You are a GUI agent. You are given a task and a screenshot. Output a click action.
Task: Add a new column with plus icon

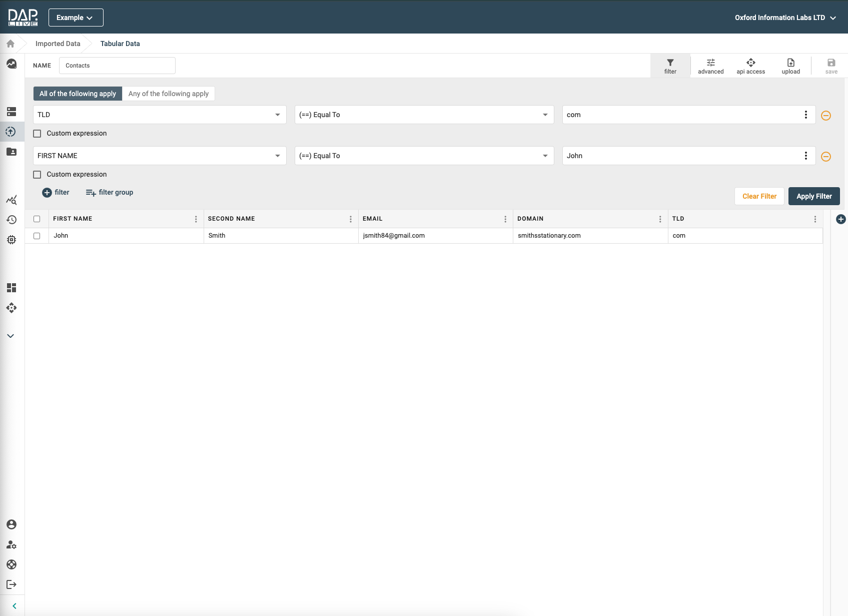[840, 219]
